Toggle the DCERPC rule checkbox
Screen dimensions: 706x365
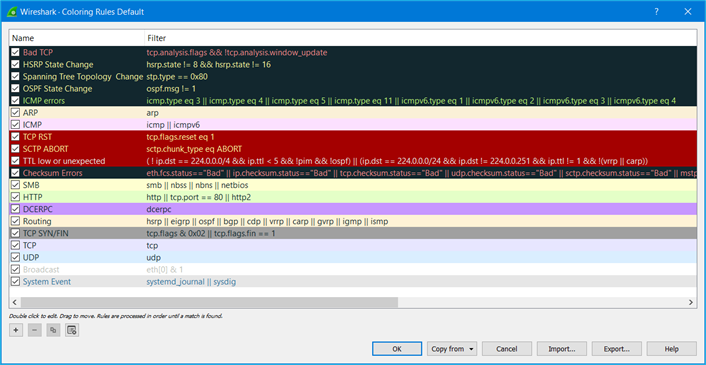(x=16, y=209)
